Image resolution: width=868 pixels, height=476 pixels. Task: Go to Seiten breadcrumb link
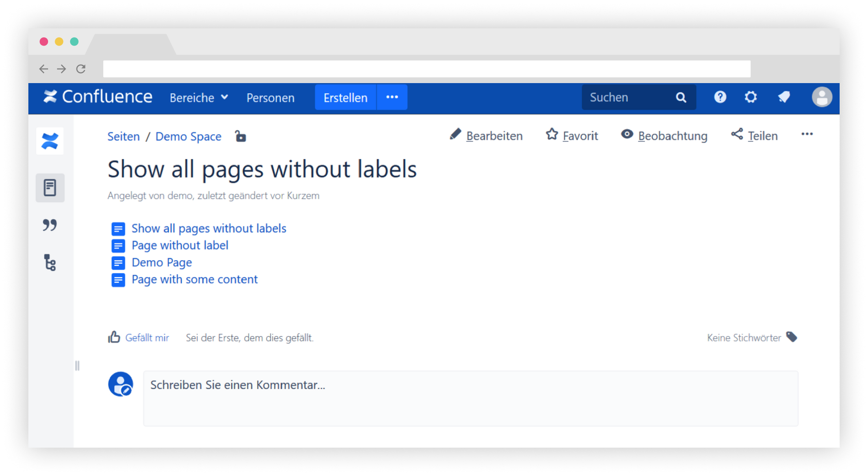[x=124, y=137]
